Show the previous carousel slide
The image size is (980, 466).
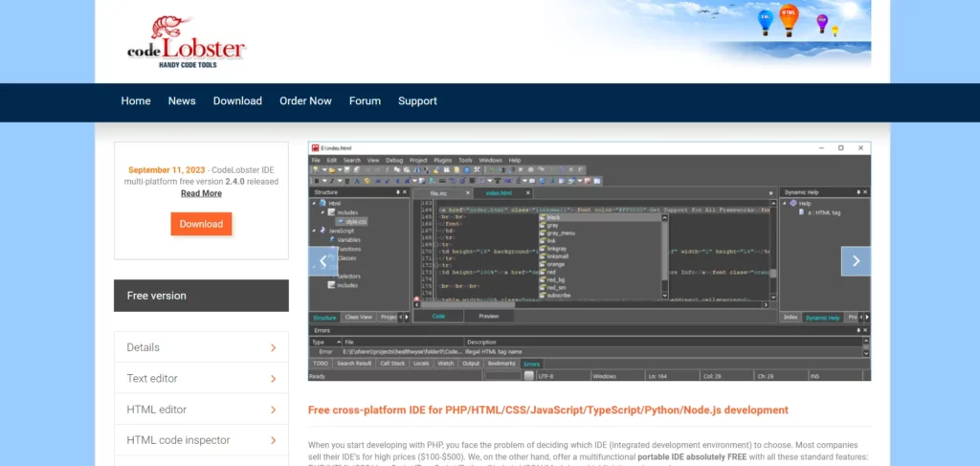pyautogui.click(x=323, y=261)
